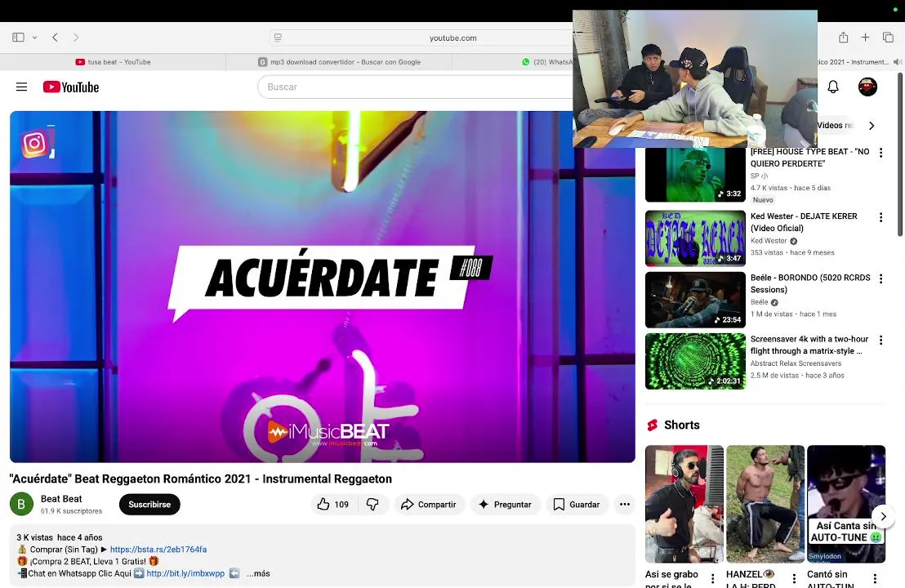Switch to the 'tusa beat - YouTube' tab

coord(113,62)
